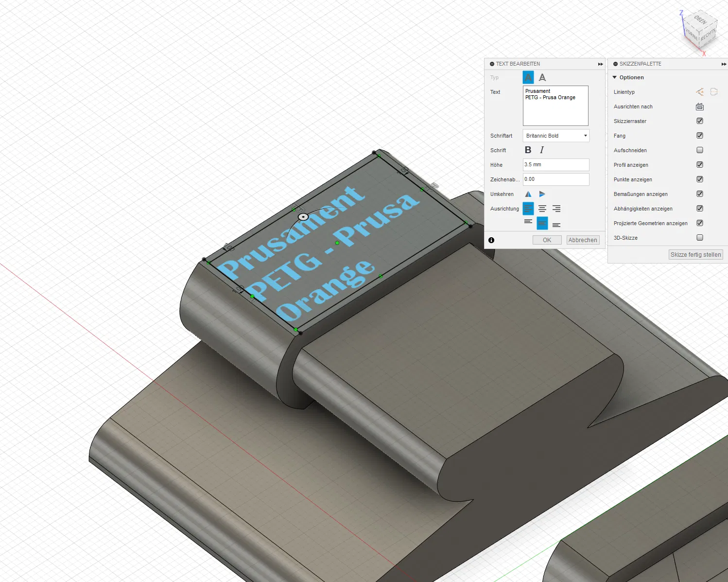Screen dimensions: 728x582
Task: Select the regular text type icon
Action: coord(528,77)
